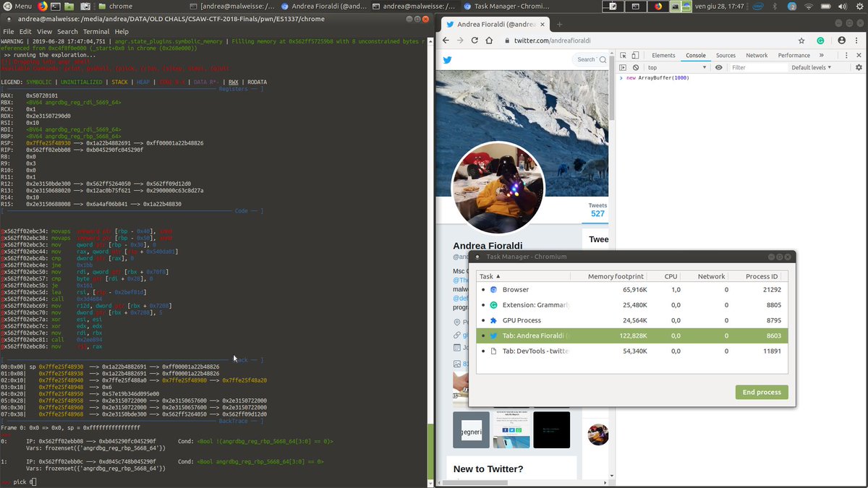Open terminal Help menu
Image resolution: width=868 pixels, height=488 pixels.
122,32
